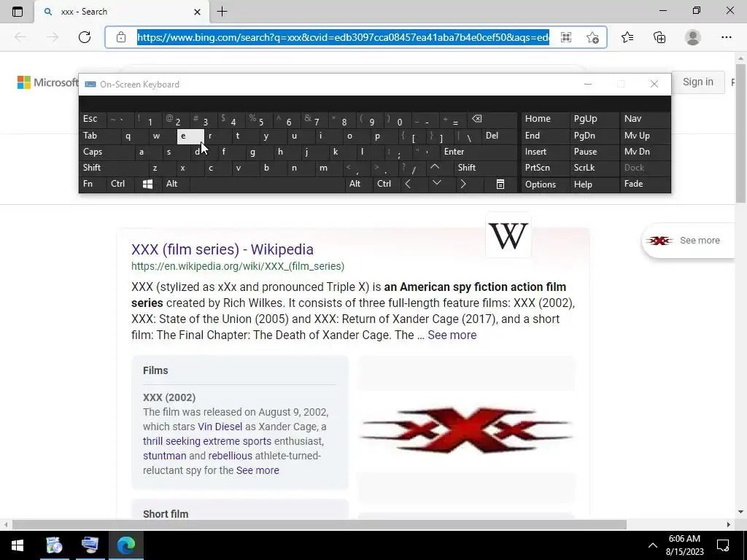
Task: Click the Windows key on On-Screen Keyboard
Action: (x=147, y=184)
